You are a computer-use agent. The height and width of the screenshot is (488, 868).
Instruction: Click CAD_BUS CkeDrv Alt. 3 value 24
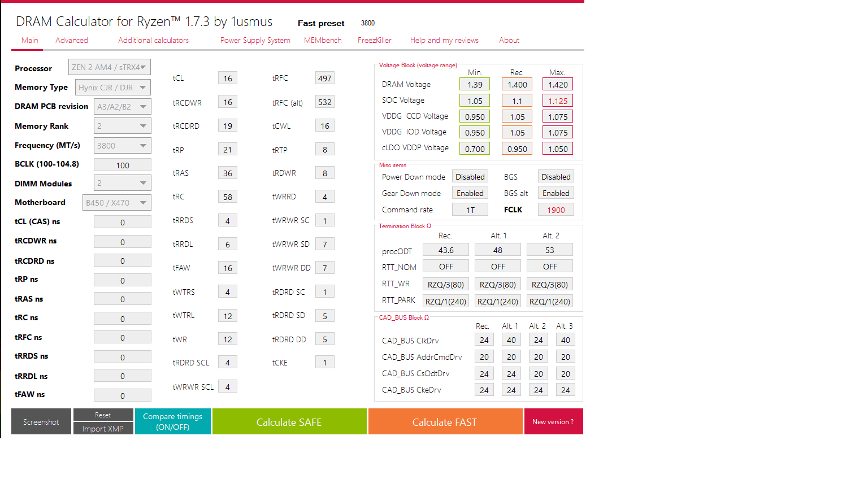(x=566, y=390)
